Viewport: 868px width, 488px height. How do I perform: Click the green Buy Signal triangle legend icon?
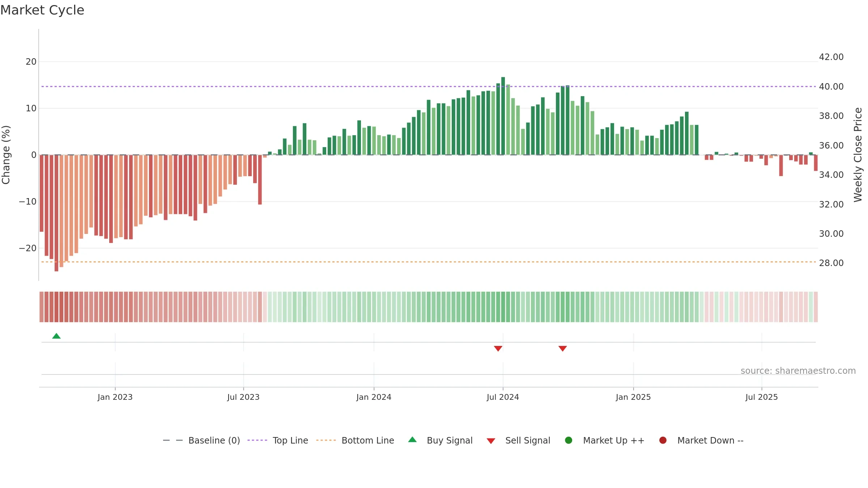[x=412, y=440]
